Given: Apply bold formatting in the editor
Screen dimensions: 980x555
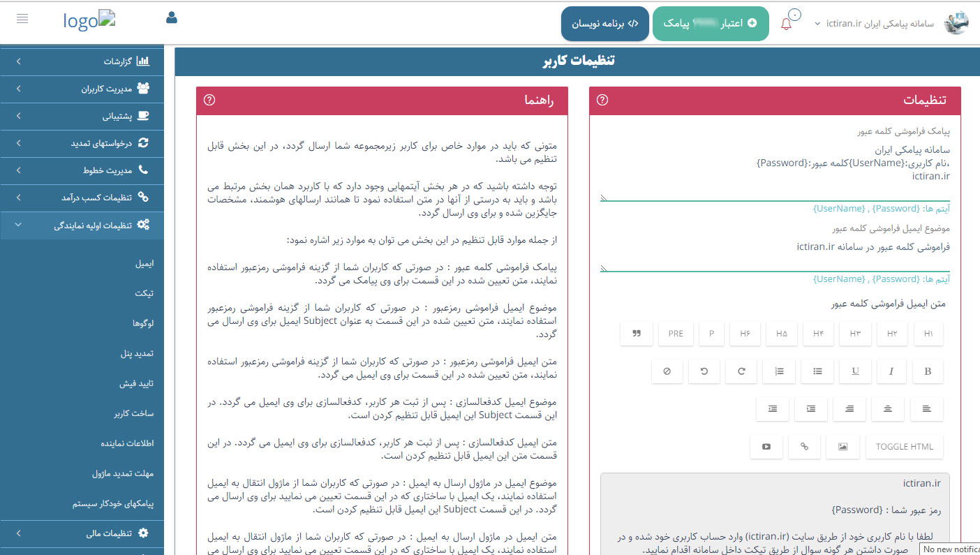Looking at the screenshot, I should (928, 371).
